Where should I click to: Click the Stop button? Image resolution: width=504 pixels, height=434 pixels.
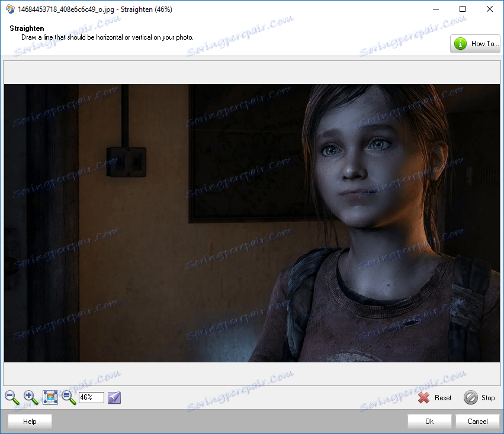click(x=480, y=398)
